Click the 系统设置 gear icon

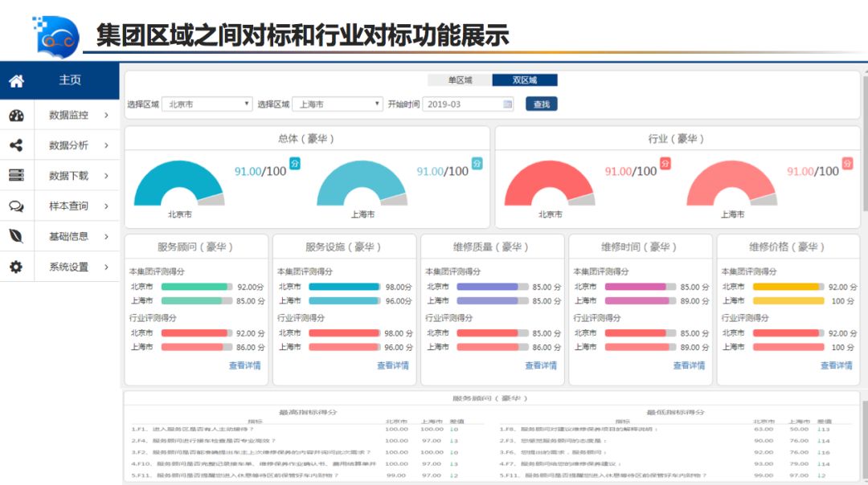pos(16,267)
